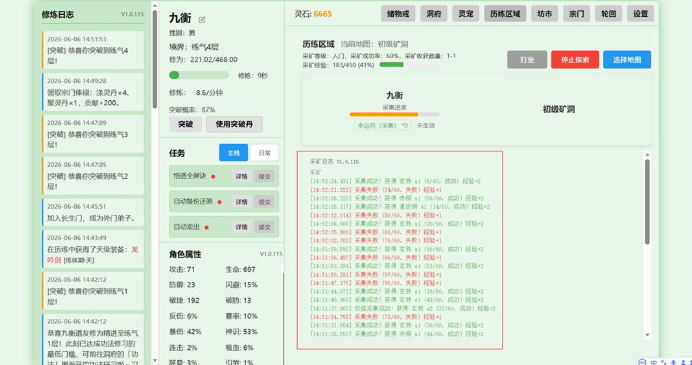Click the mining log scroll-up arrow
The width and height of the screenshot is (692, 365).
(647, 154)
